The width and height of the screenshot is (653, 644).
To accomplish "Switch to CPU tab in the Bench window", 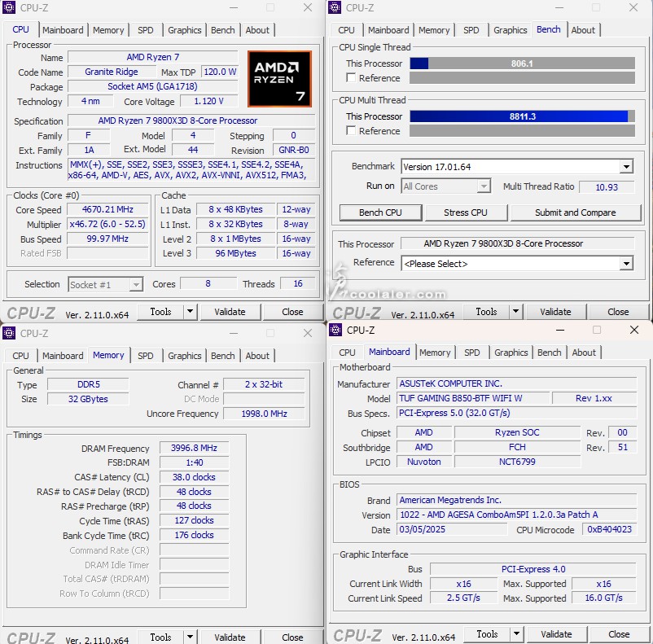I will pyautogui.click(x=346, y=30).
